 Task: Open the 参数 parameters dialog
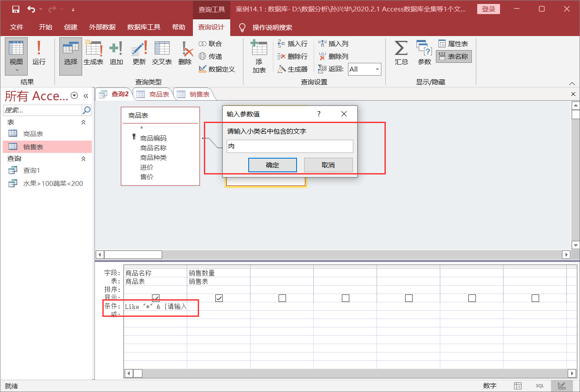[424, 53]
